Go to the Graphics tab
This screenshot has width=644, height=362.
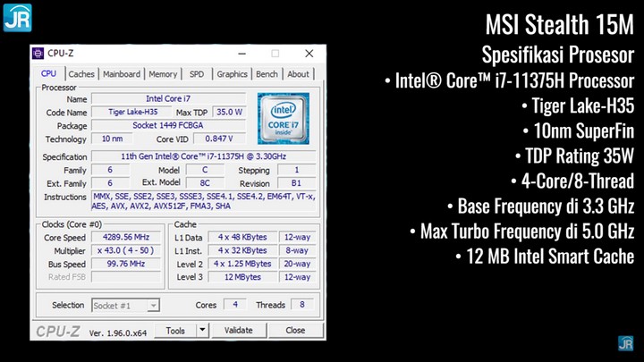232,74
